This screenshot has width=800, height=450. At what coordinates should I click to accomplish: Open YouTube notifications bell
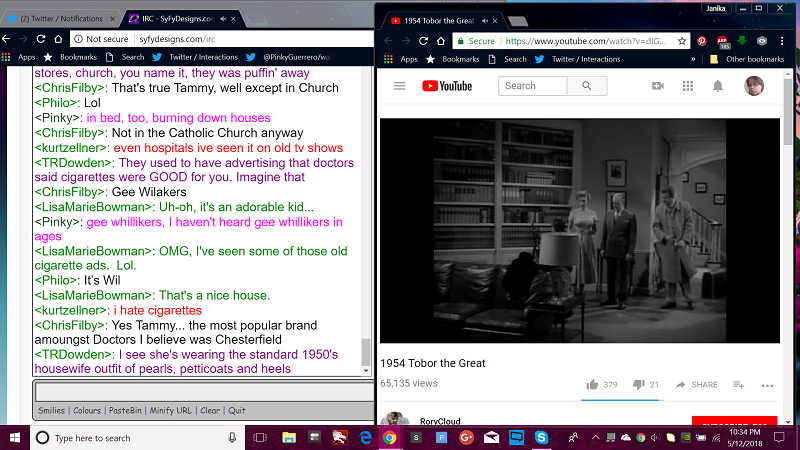[x=718, y=86]
